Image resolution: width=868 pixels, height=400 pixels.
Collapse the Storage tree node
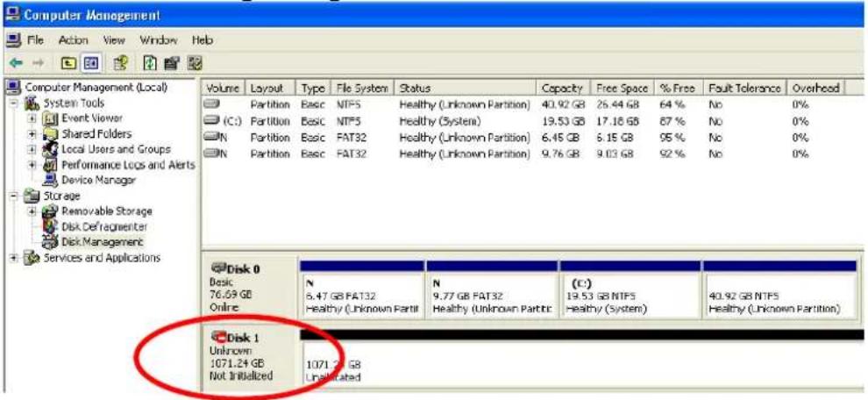coord(14,196)
